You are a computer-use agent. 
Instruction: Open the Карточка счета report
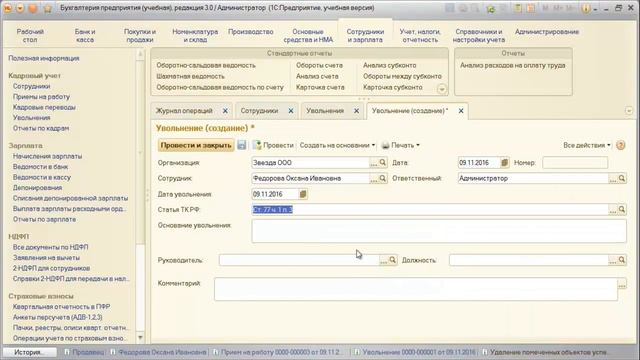320,87
